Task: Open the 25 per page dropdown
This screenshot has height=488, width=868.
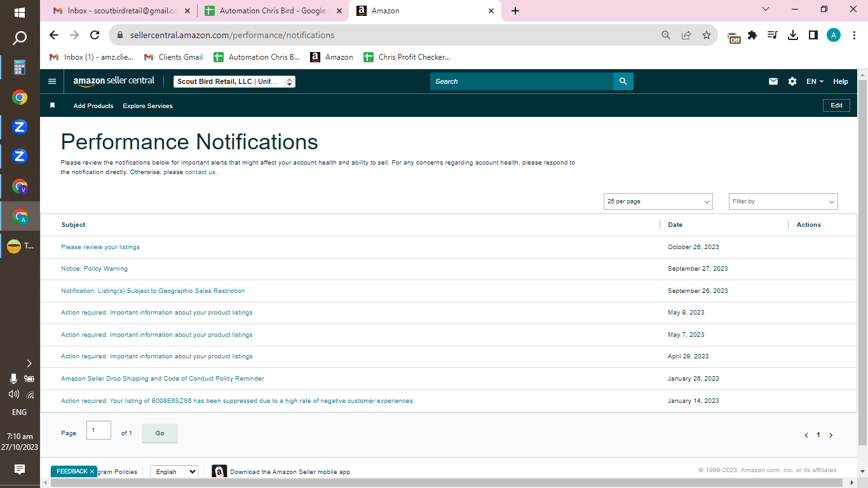Action: [x=658, y=201]
